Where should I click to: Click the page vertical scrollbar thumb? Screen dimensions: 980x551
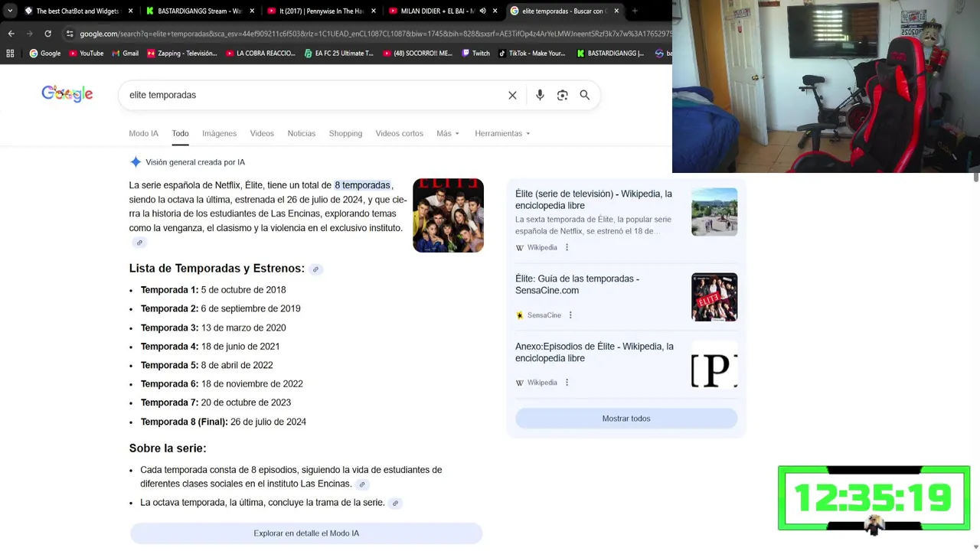point(976,177)
